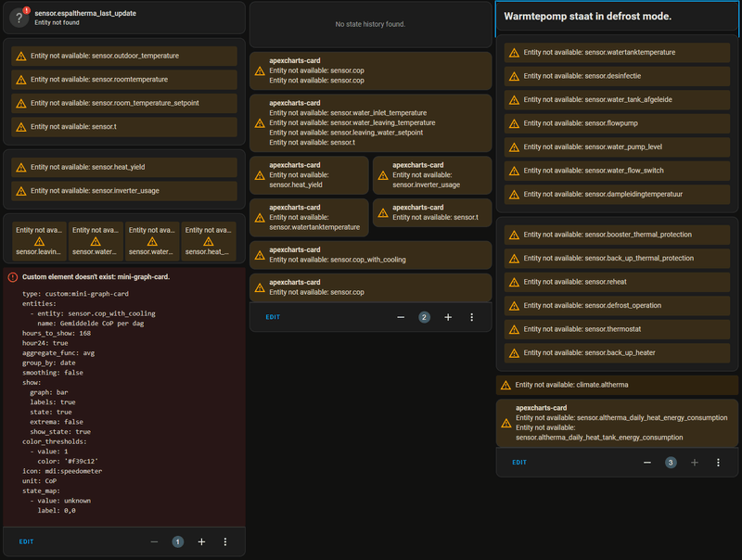Click plus button in column 1 footer

tap(201, 542)
